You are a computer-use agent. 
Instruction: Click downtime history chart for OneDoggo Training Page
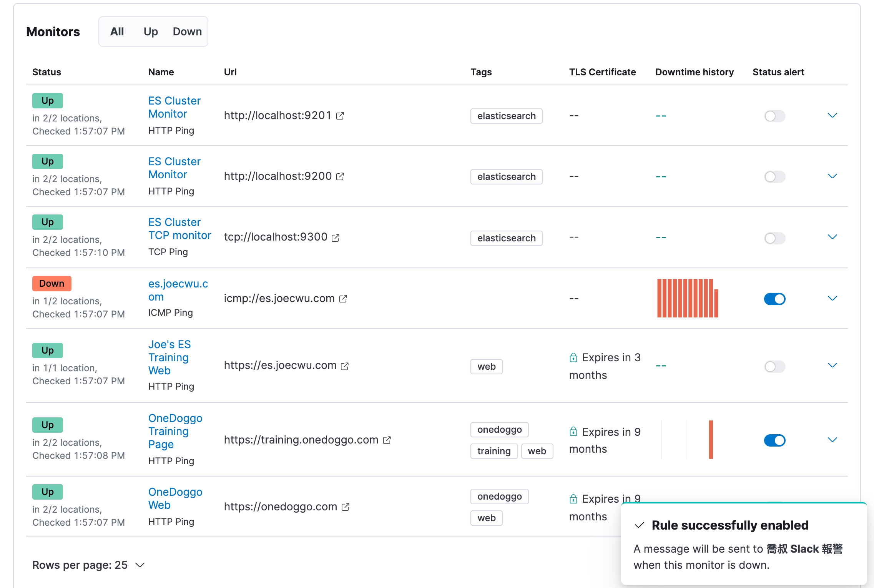(688, 440)
